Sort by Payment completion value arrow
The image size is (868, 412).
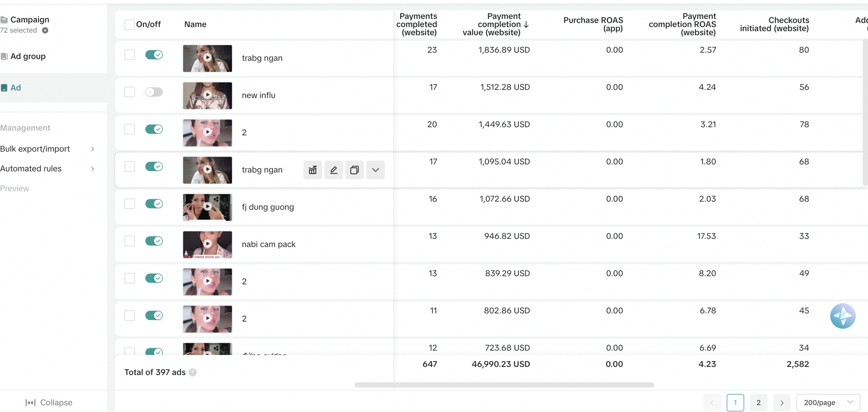pos(526,24)
